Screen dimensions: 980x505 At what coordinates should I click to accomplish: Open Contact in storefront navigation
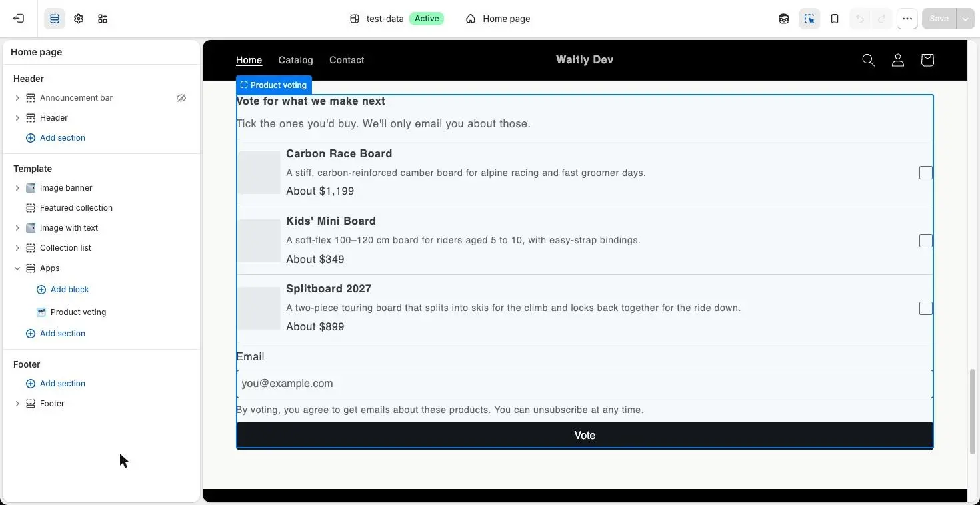347,60
